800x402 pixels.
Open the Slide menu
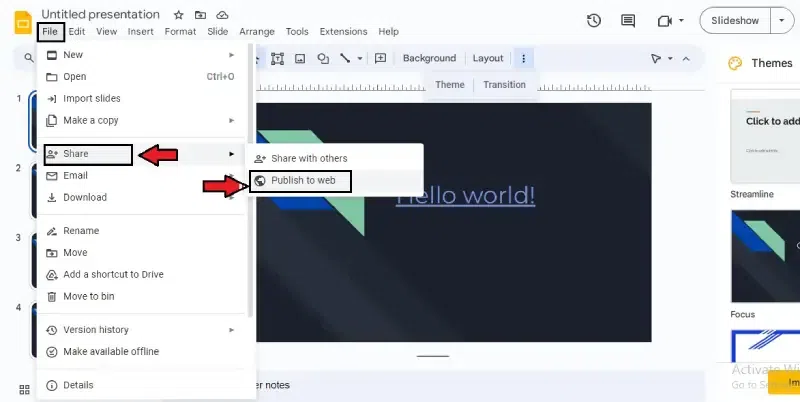click(x=218, y=32)
